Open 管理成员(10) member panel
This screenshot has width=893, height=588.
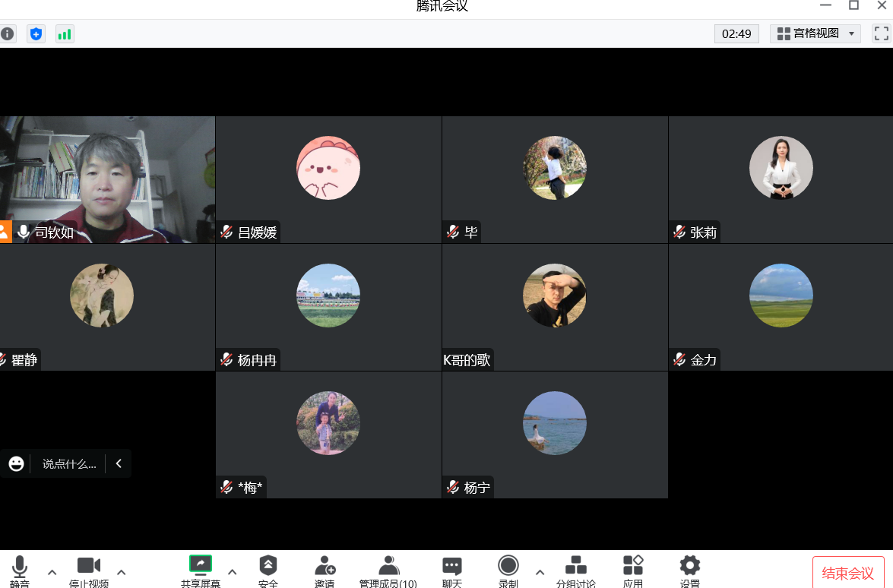(x=388, y=571)
